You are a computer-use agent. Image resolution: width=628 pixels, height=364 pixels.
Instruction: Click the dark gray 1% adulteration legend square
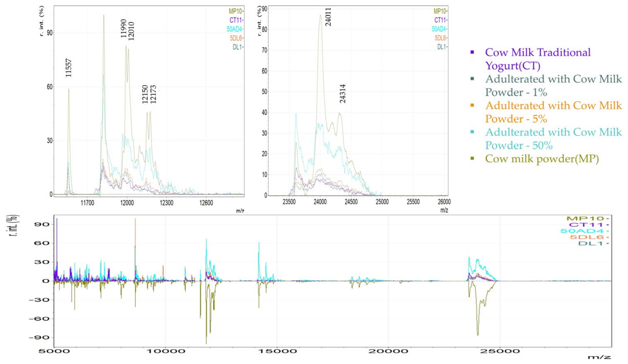coord(472,79)
